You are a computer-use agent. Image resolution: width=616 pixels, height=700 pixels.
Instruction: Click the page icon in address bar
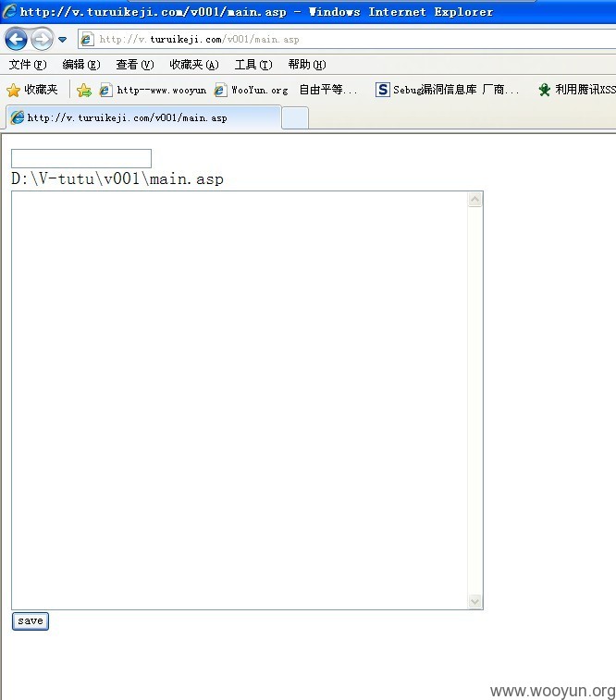click(x=87, y=39)
